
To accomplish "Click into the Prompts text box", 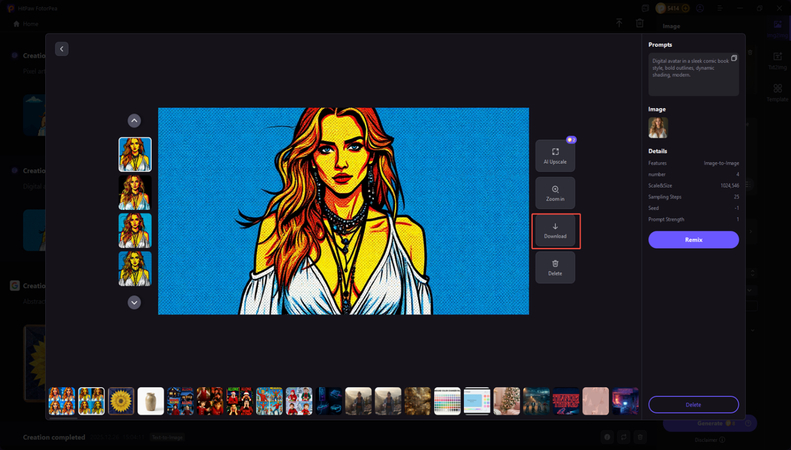I will point(693,74).
